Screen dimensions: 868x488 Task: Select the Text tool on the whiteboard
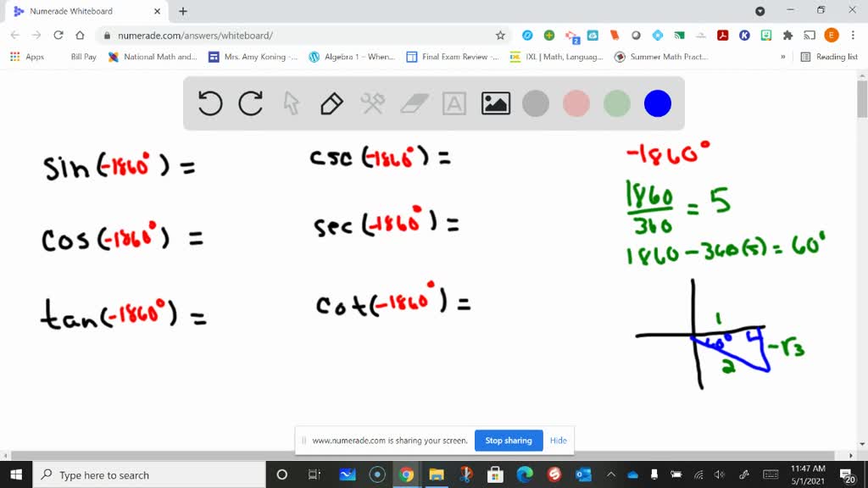tap(454, 103)
